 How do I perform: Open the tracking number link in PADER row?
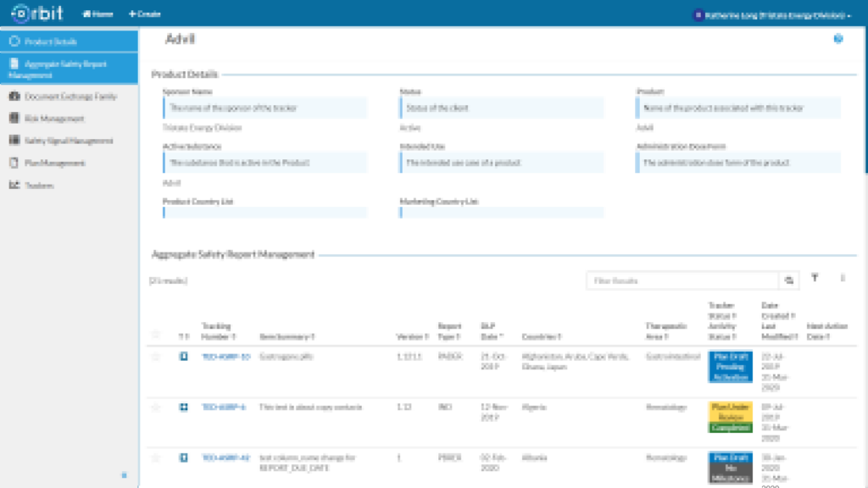225,357
